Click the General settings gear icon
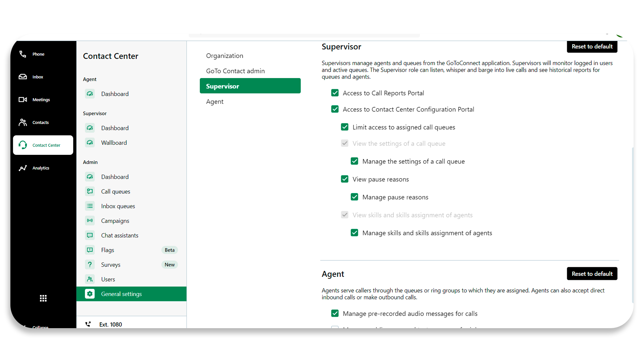Screen dimensions: 644x362 [90, 294]
